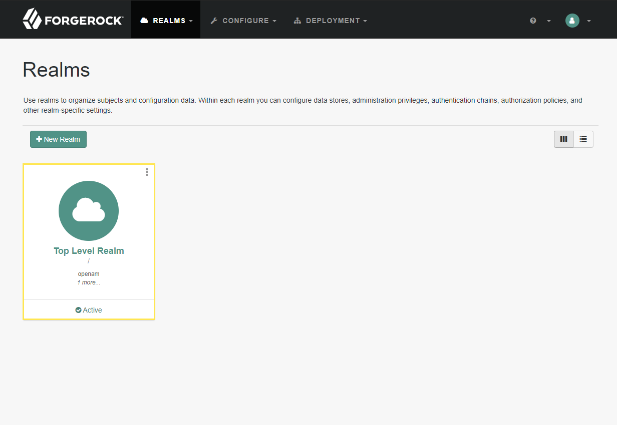
Task: Click the ForgeRock logo in the header
Action: [73, 19]
